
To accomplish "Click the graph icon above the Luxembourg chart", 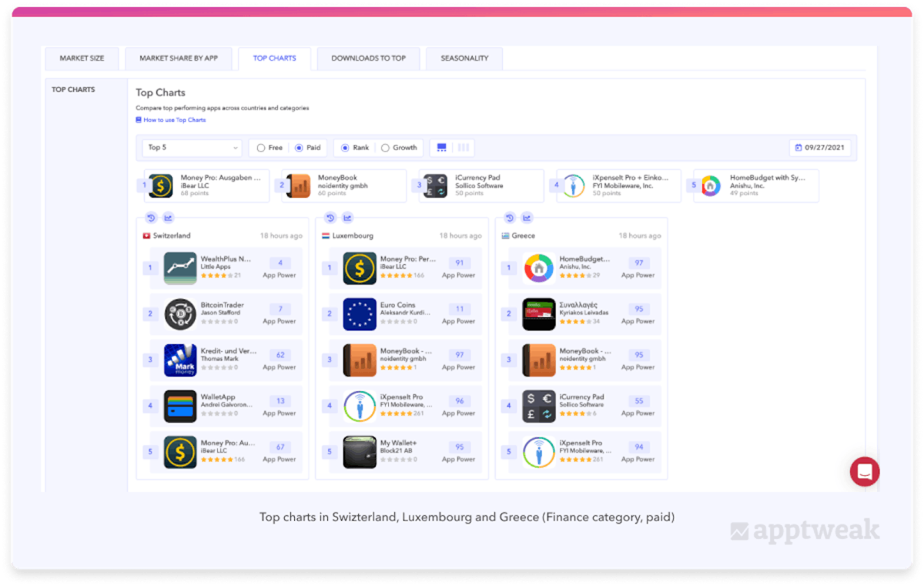I will click(x=348, y=218).
